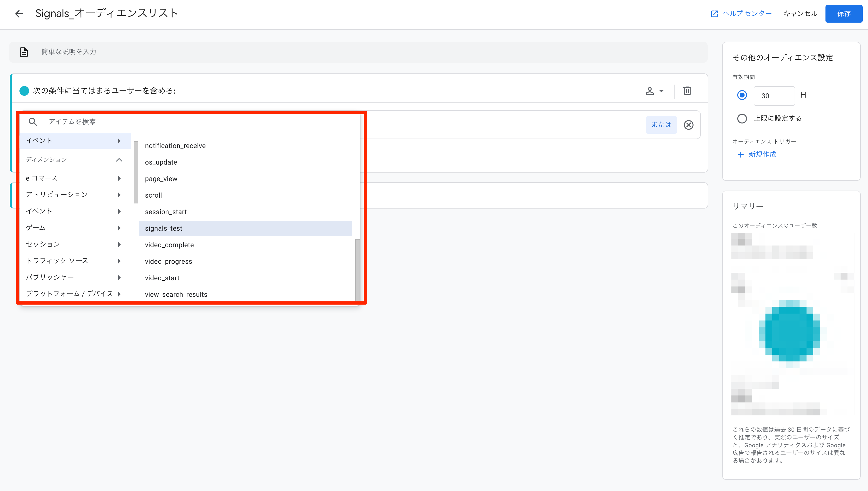Expand the ゲーム category
Screen dimensions: 868x491
click(76, 228)
